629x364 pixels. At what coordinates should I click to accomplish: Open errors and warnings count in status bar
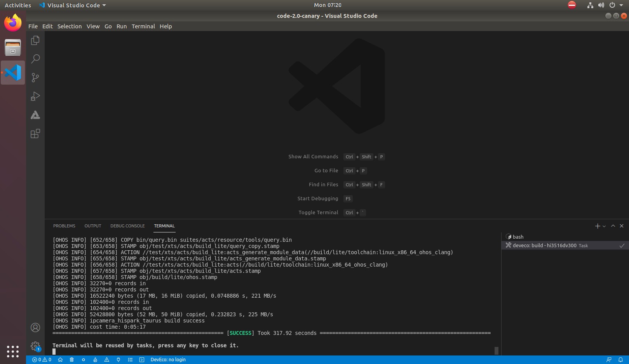click(x=42, y=360)
